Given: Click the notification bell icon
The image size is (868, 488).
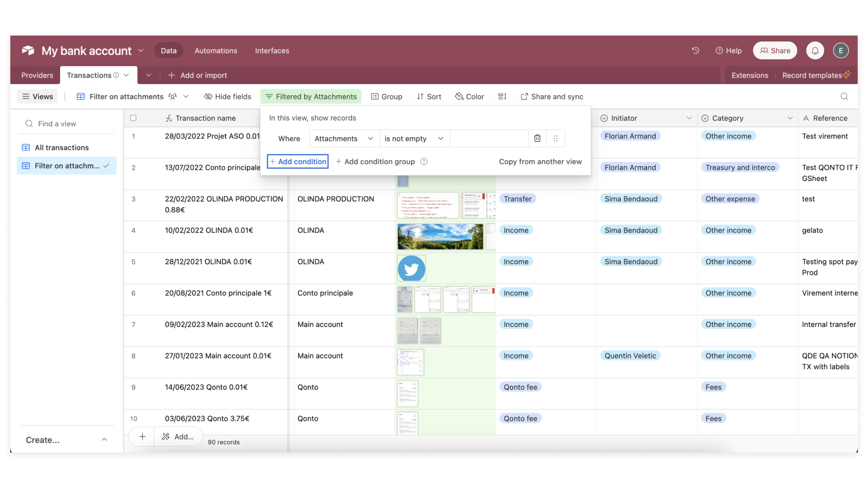Looking at the screenshot, I should (x=815, y=50).
